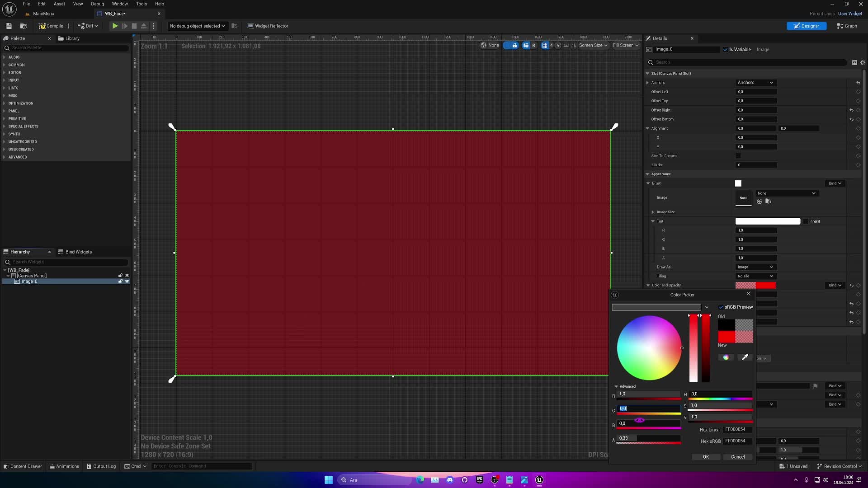Toggle color wheel and spectrum mode

pos(726,357)
